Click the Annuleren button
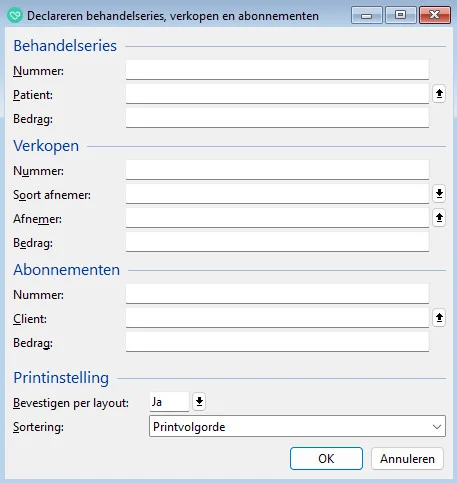457x483 pixels. (407, 459)
